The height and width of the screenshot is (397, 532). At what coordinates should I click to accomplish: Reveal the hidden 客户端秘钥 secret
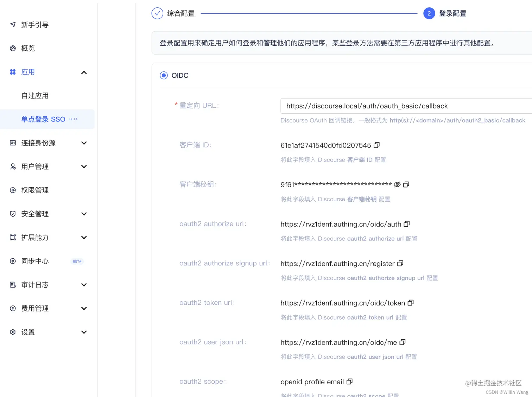[x=397, y=184]
